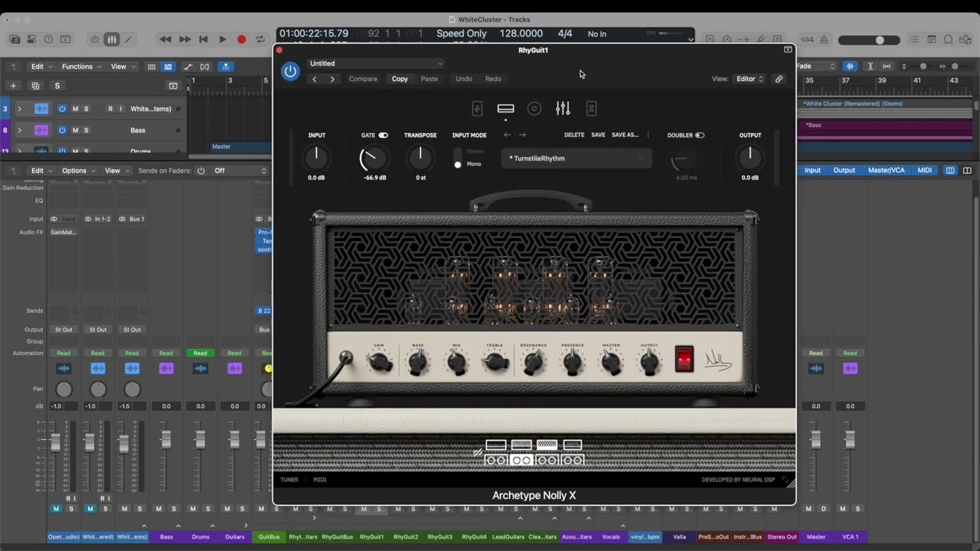
Task: Click Go to Beginning transport button
Action: [203, 39]
